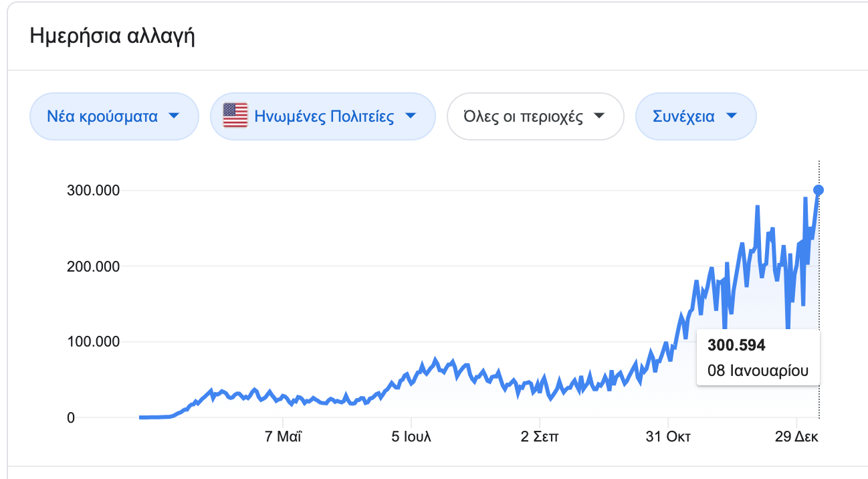Viewport: 868px width, 479px height.
Task: Click the 08 Ιανουαρίου date in tooltip
Action: pos(758,371)
